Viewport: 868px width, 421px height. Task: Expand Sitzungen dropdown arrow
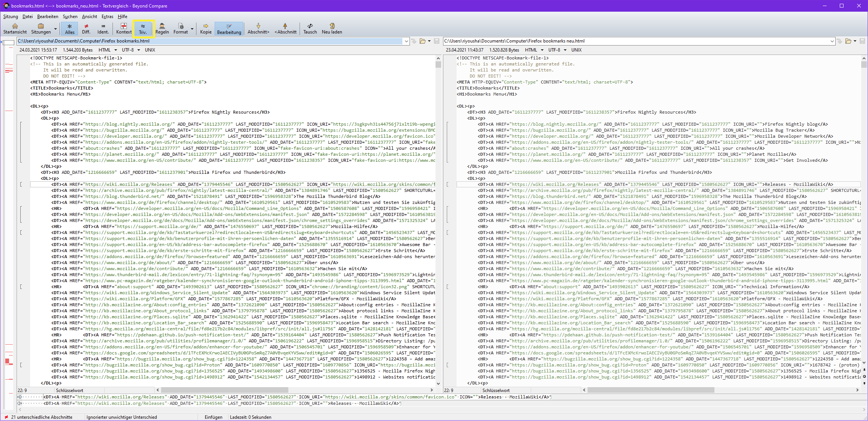click(55, 29)
